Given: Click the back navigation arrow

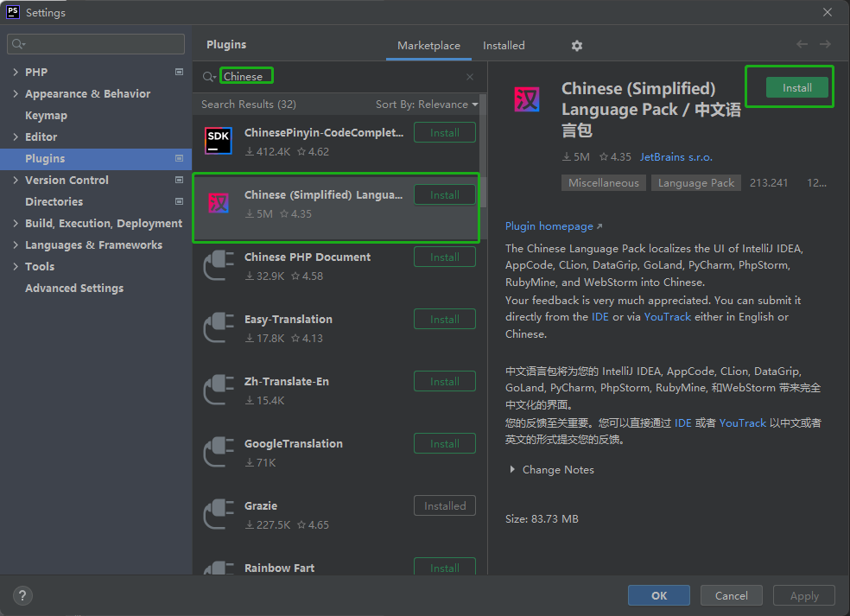Looking at the screenshot, I should click(802, 44).
